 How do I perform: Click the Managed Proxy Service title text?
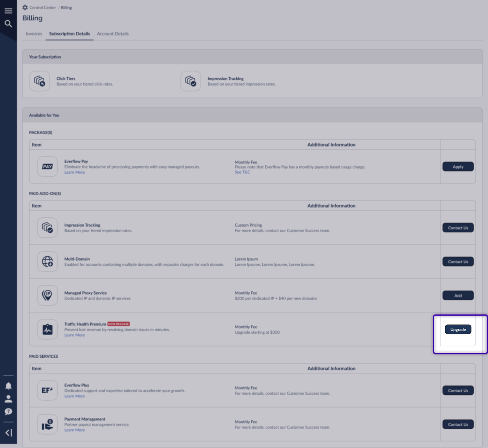pyautogui.click(x=85, y=293)
